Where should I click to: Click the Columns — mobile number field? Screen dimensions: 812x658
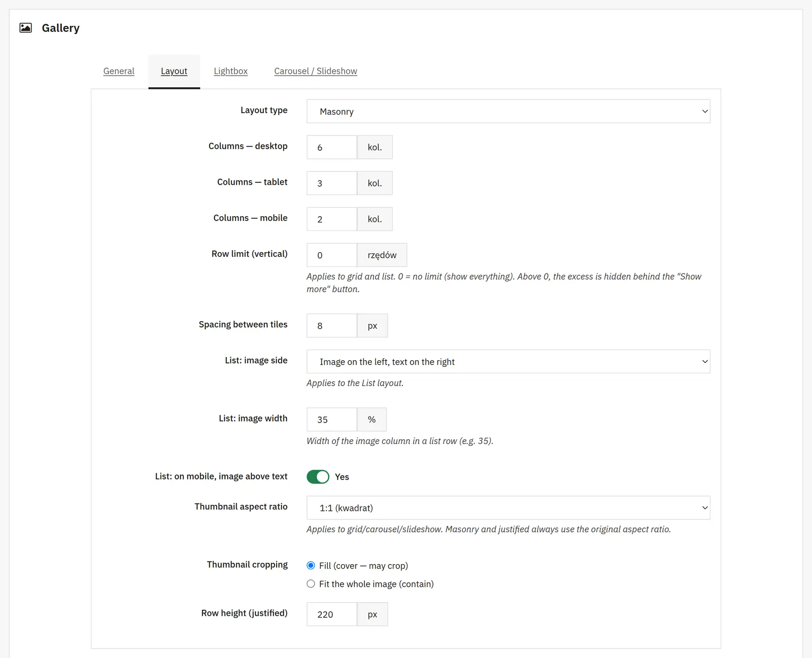[x=332, y=219]
